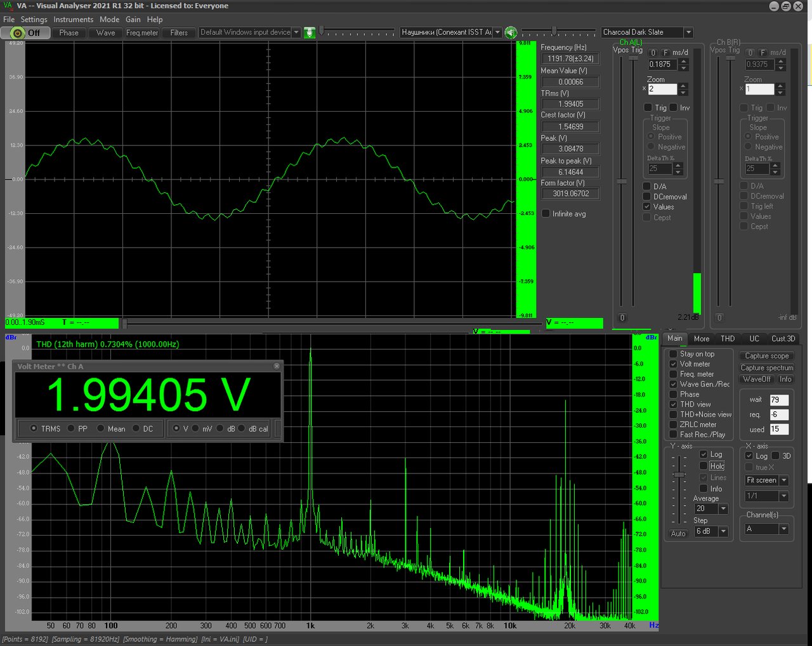This screenshot has height=646, width=812.
Task: Select the mV unit radio button
Action: (195, 428)
